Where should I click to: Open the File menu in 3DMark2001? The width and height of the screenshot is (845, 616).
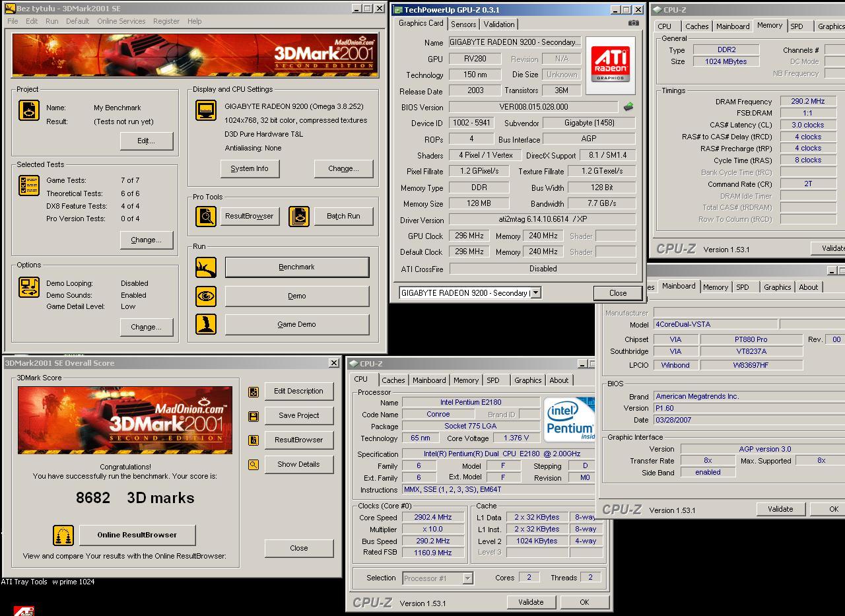[13, 21]
